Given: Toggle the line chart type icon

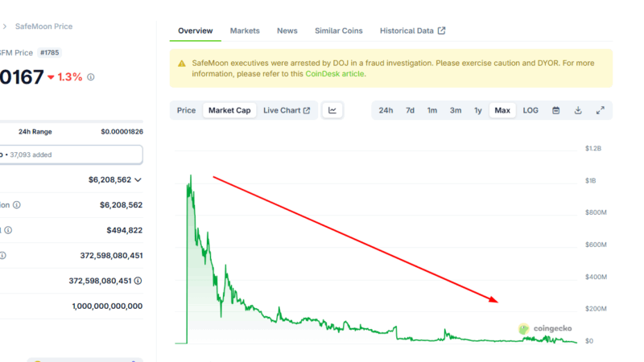Looking at the screenshot, I should point(332,110).
